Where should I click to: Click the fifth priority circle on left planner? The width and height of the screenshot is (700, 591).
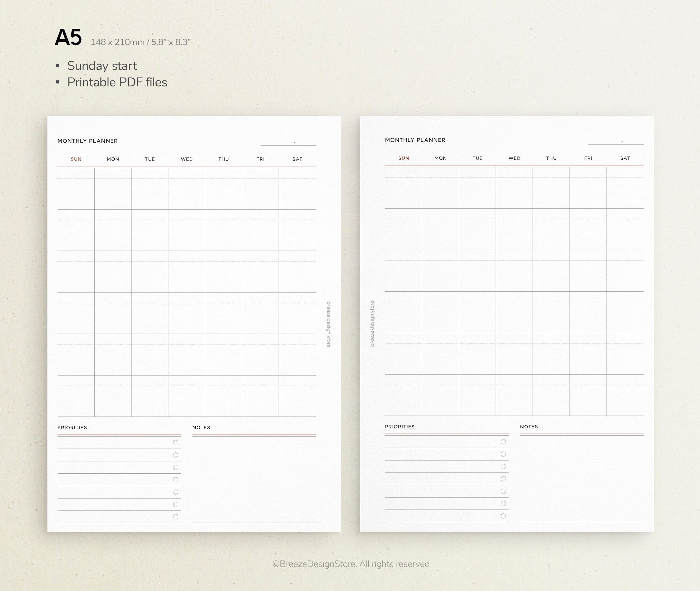pyautogui.click(x=175, y=492)
